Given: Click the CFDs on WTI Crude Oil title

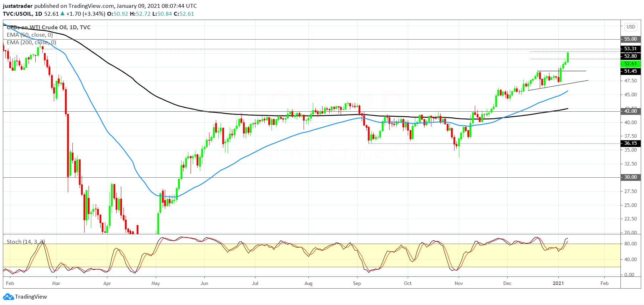Looking at the screenshot, I should pos(49,27).
